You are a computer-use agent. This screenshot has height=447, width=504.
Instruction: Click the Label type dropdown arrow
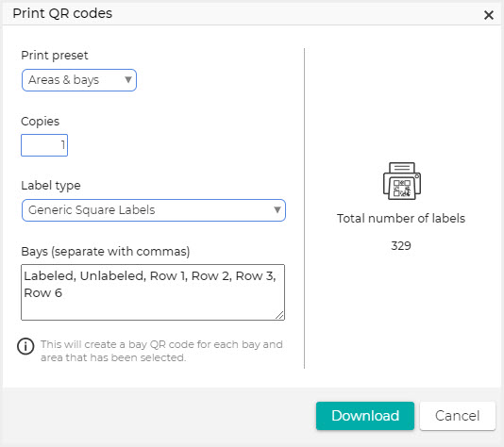pyautogui.click(x=277, y=209)
